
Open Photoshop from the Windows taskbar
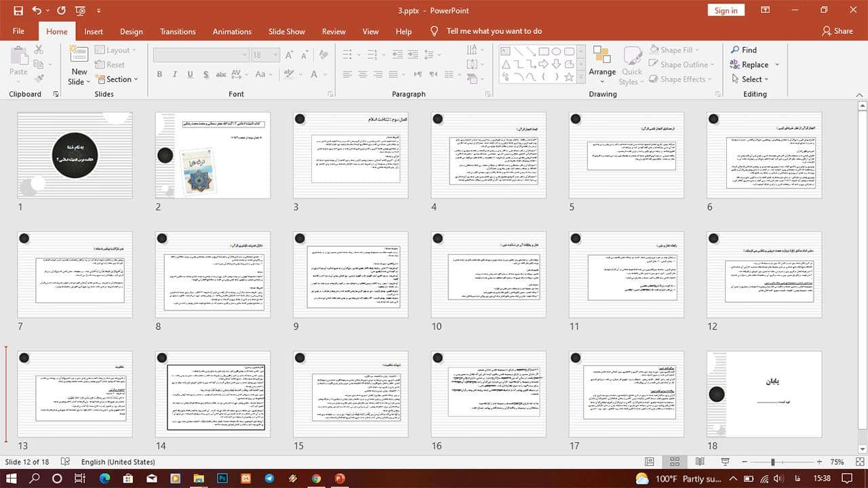(222, 479)
